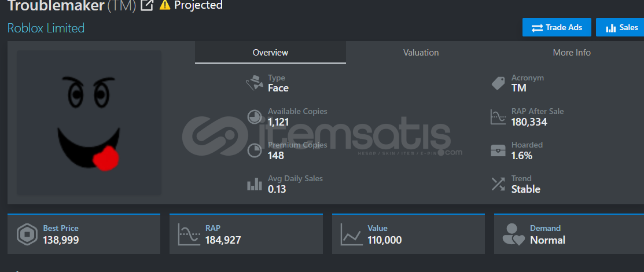Open the external link icon beside Troublemaker title

pyautogui.click(x=146, y=5)
